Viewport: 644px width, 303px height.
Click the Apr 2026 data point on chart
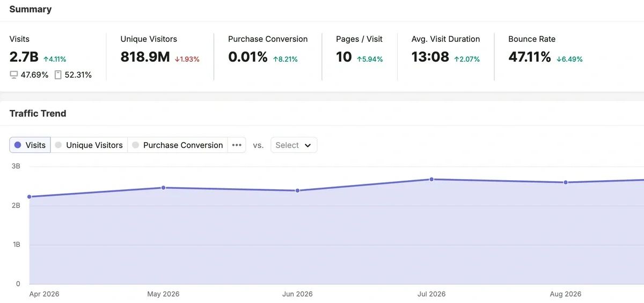point(29,197)
